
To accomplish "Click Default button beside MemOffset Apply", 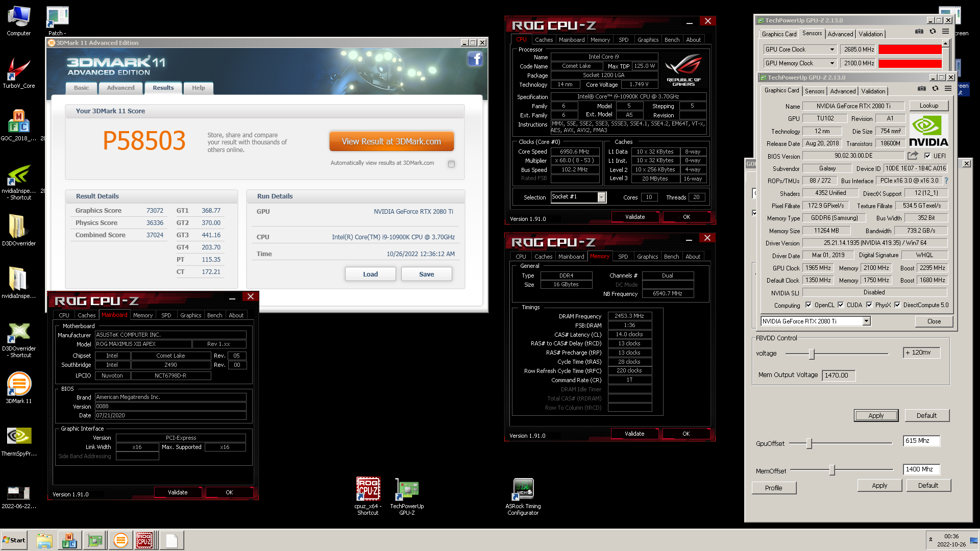I will coord(928,485).
